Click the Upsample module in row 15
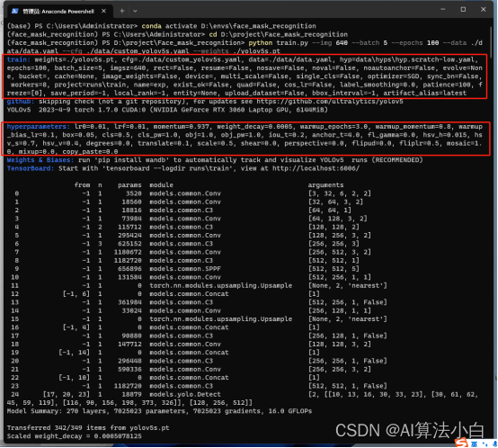Screen dimensions: 498x448 click(x=221, y=319)
